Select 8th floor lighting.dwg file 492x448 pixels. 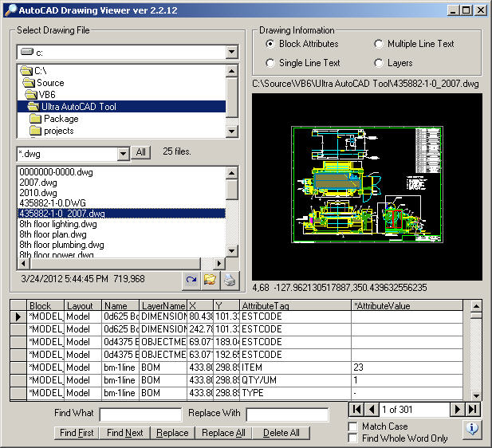tap(54, 224)
